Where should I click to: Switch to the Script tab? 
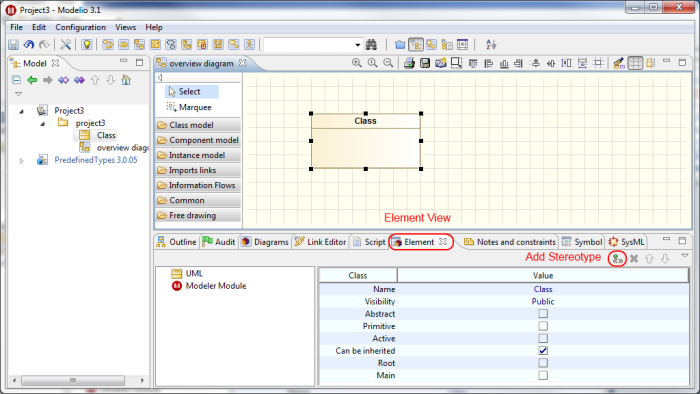tap(369, 242)
